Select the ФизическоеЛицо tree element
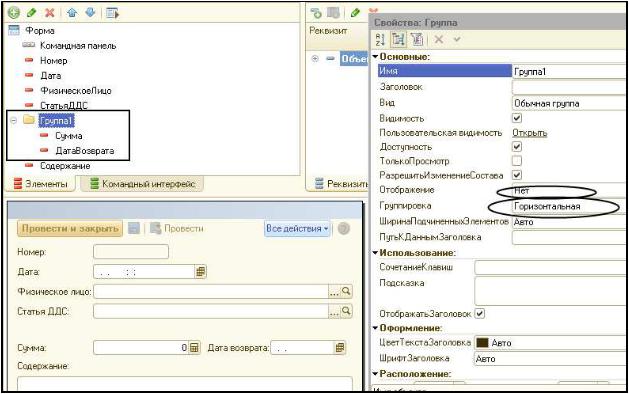Image resolution: width=629 pixels, height=394 pixels. 76,91
